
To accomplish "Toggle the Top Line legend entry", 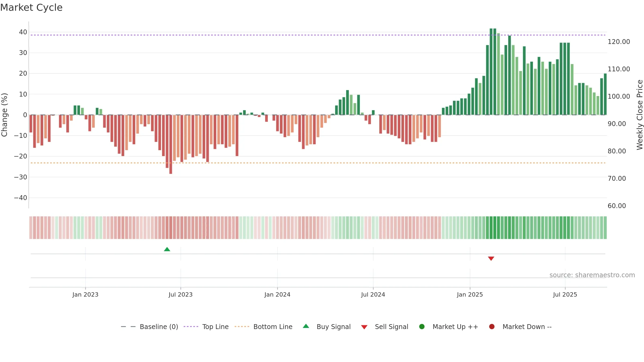I will (206, 327).
